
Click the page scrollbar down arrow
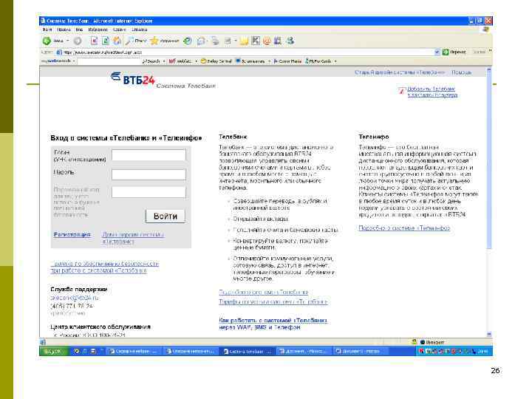[489, 334]
